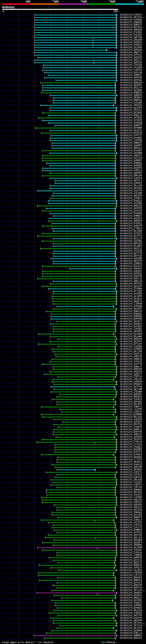Click the purple ~60% identity legend segment
The image size is (146, 644).
(73, 4)
